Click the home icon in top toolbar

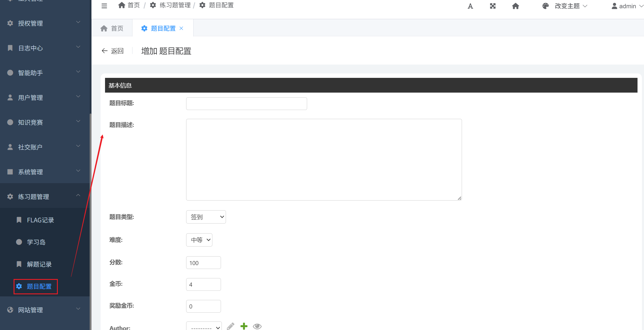[515, 6]
